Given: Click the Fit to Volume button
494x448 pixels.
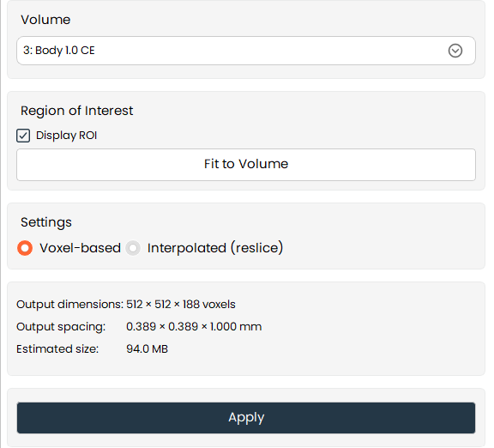Looking at the screenshot, I should coord(246,165).
